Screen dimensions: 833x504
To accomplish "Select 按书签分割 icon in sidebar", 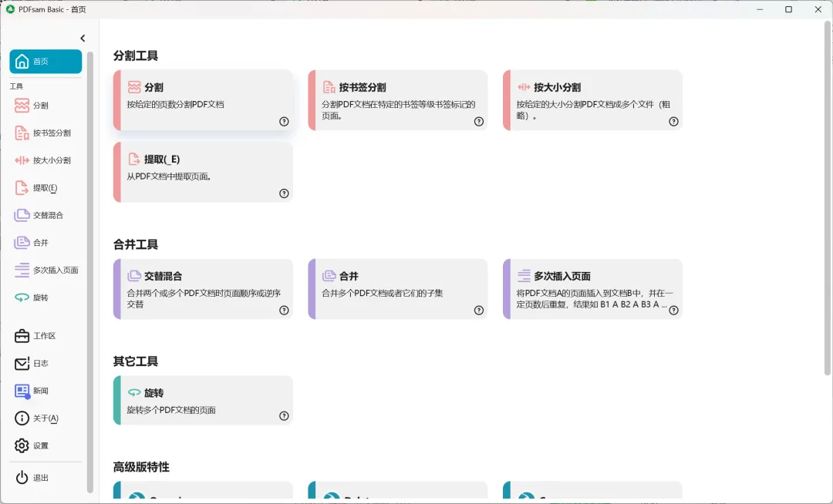I will pyautogui.click(x=22, y=133).
